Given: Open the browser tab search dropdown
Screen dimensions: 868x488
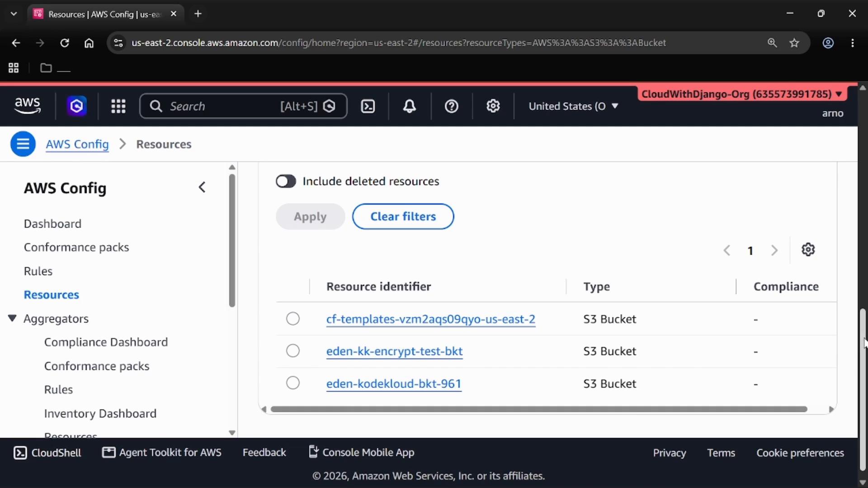Looking at the screenshot, I should tap(14, 14).
